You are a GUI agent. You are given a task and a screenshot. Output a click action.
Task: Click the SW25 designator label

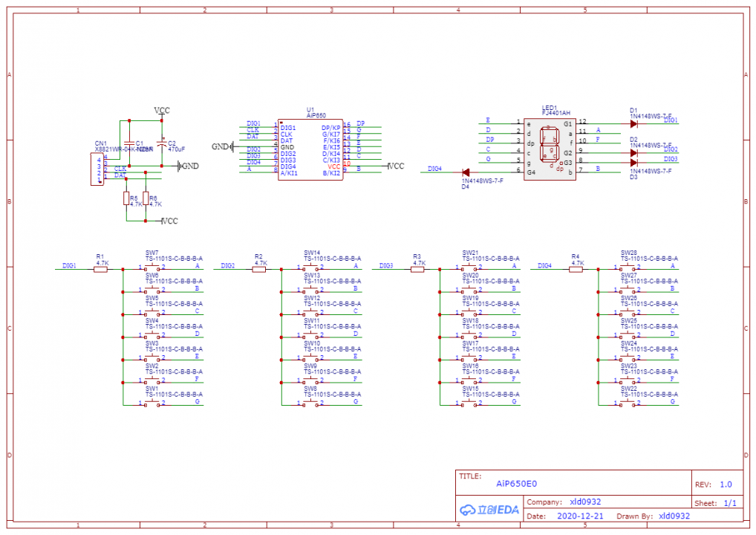(x=629, y=320)
